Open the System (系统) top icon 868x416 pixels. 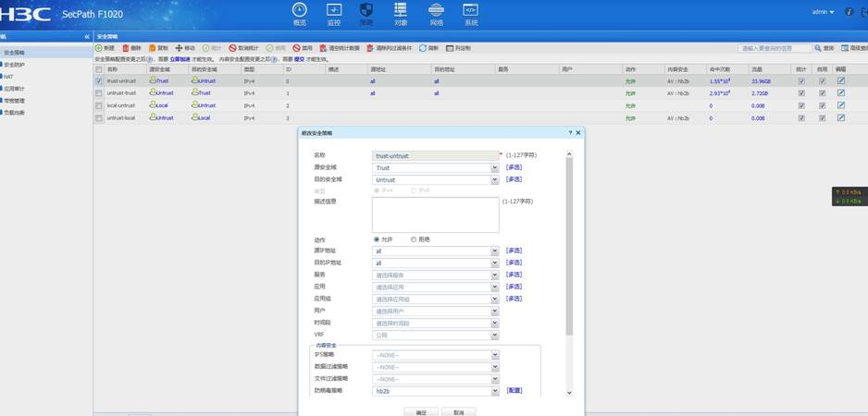click(x=470, y=10)
